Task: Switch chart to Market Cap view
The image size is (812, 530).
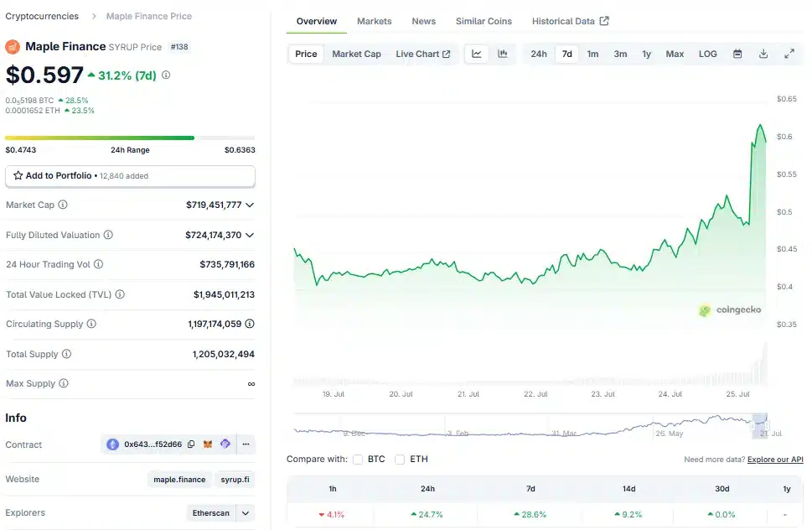Action: click(x=356, y=54)
